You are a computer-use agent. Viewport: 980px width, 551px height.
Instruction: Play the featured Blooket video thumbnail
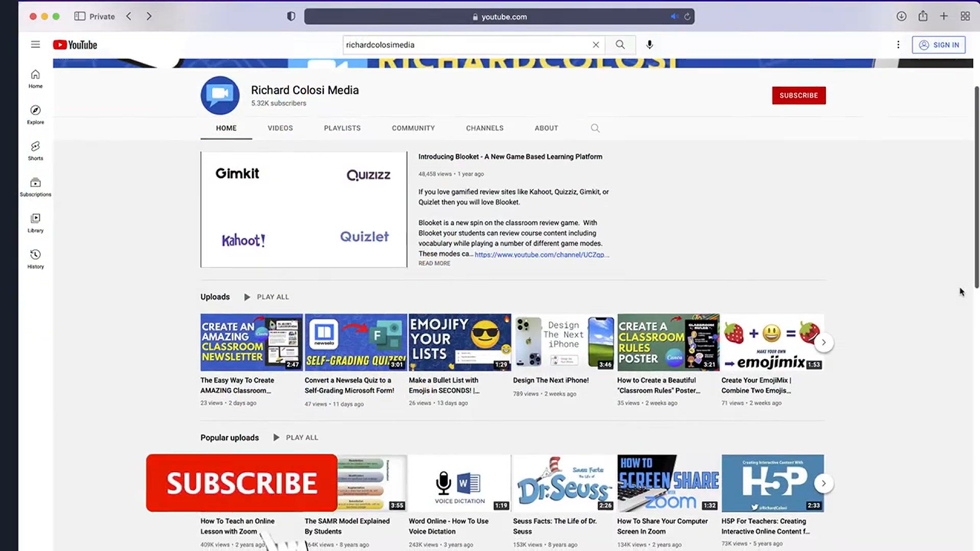[304, 209]
